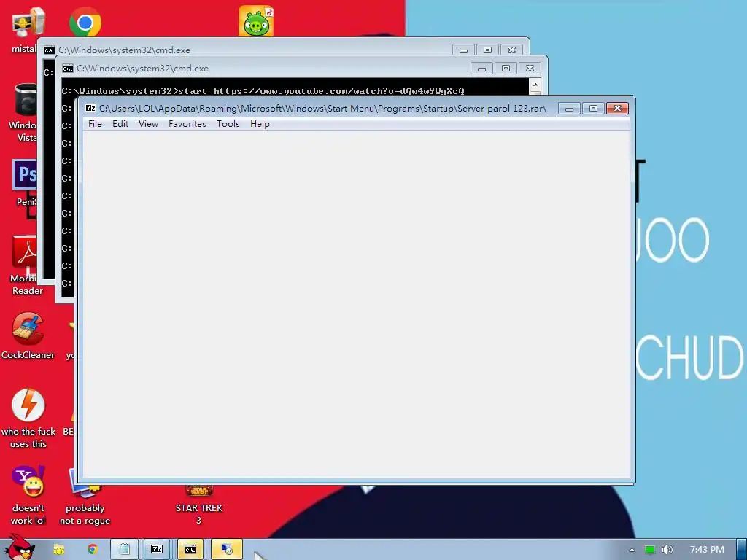This screenshot has width=747, height=560.
Task: Click the 7z icon in the 7-Zip title bar
Action: [x=90, y=108]
